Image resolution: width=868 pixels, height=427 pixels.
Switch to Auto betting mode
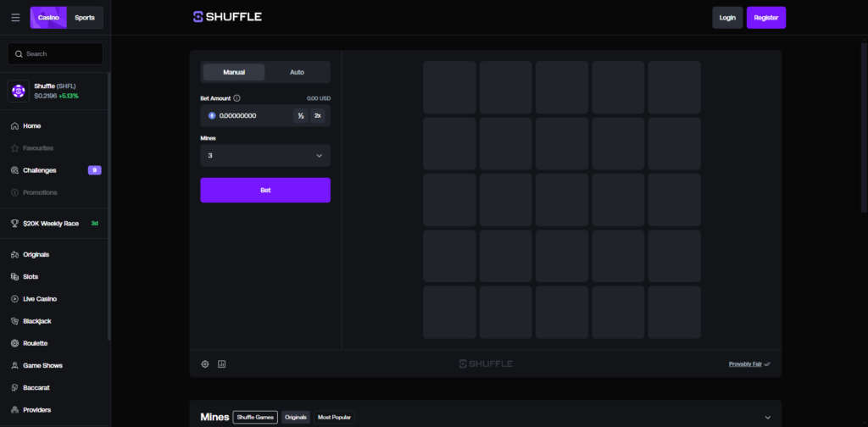tap(297, 72)
